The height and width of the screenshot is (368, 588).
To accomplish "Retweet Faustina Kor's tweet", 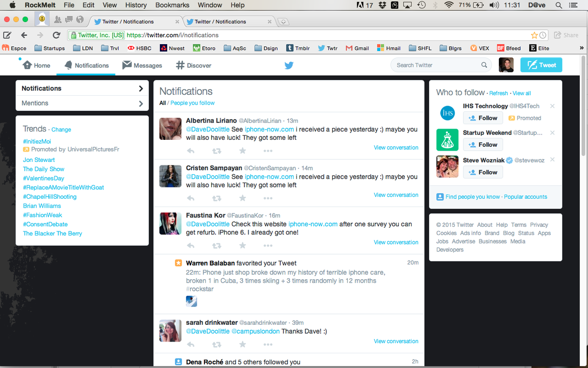I will [216, 245].
